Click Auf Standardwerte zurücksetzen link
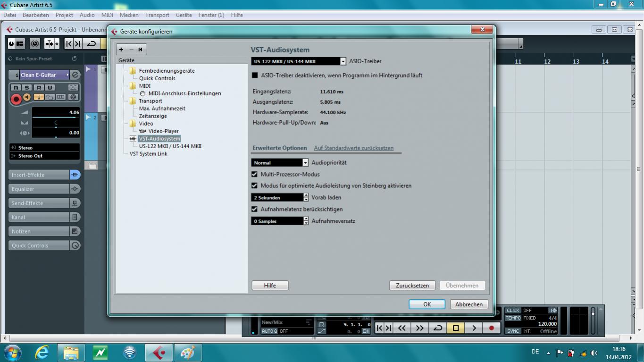Viewport: 644px width, 362px height. pyautogui.click(x=353, y=148)
